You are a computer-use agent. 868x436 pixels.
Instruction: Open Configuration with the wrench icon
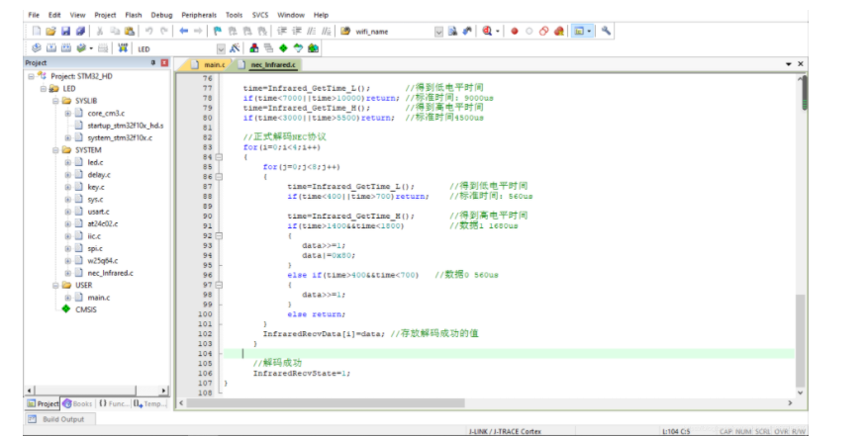(606, 31)
